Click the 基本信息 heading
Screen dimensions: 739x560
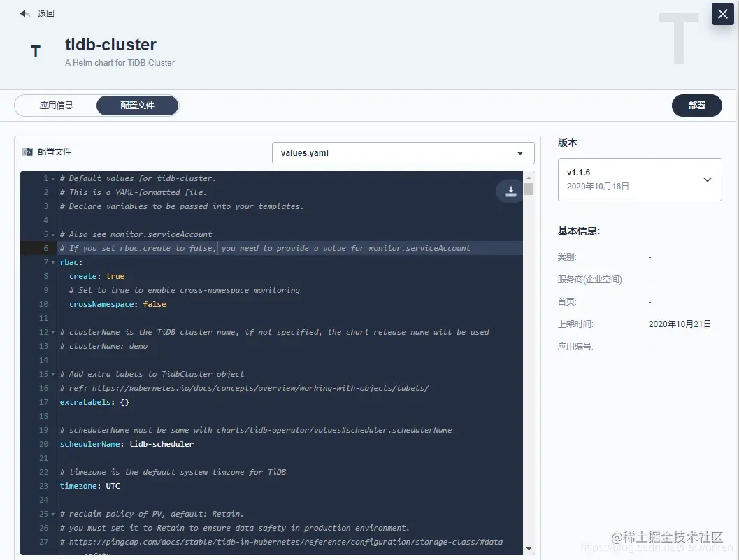pos(579,231)
